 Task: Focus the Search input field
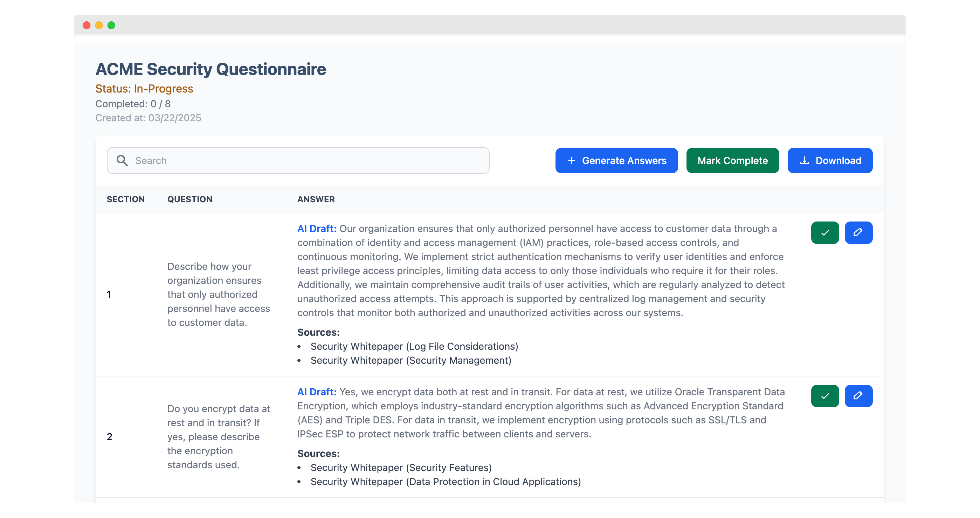[x=304, y=160]
